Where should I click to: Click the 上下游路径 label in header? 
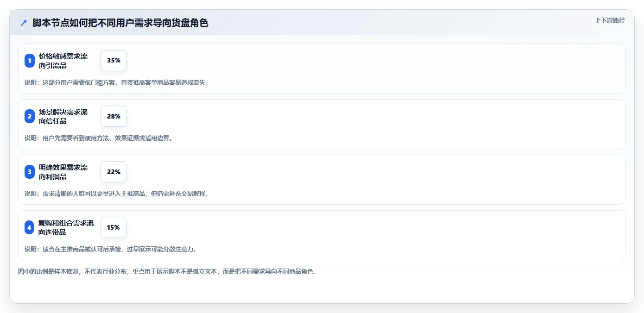(x=610, y=20)
